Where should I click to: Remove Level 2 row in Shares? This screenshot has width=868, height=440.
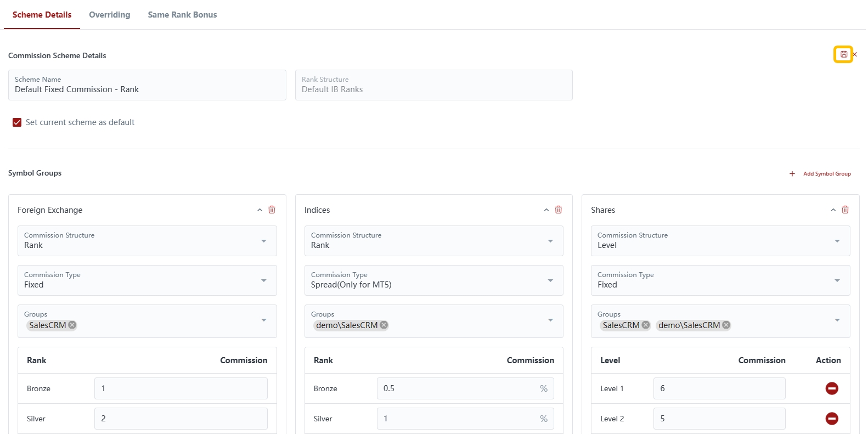coord(831,419)
